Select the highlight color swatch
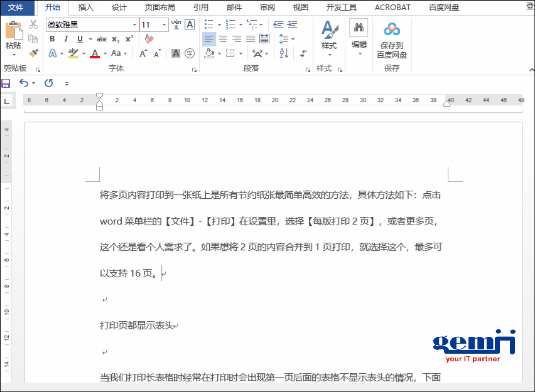 coord(73,53)
